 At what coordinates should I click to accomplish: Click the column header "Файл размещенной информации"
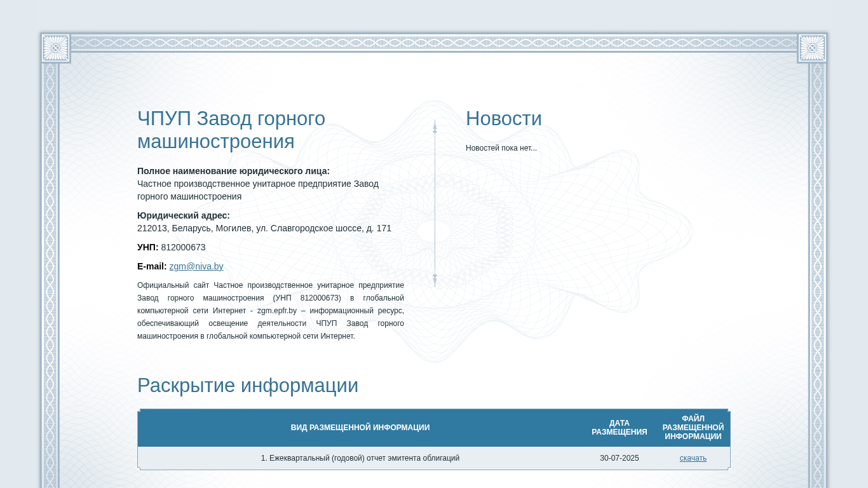(693, 428)
